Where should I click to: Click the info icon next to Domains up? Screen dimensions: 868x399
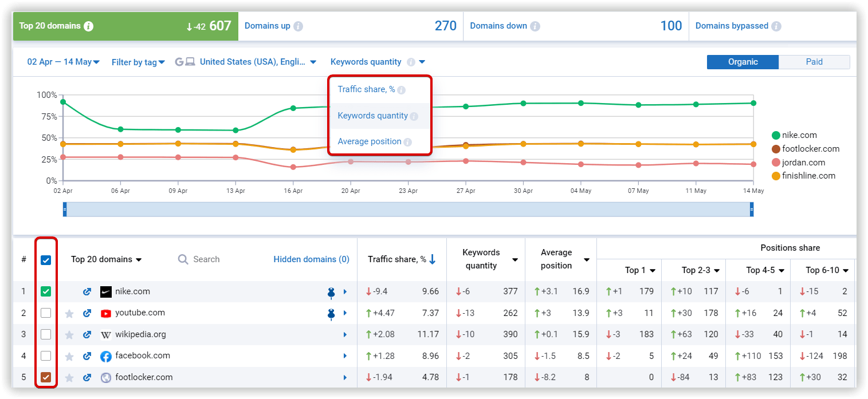click(x=299, y=26)
